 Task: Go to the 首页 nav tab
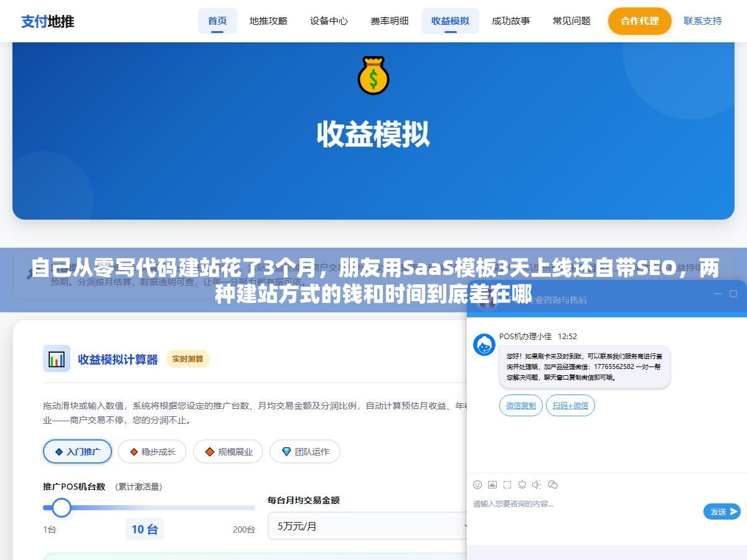coord(217,21)
